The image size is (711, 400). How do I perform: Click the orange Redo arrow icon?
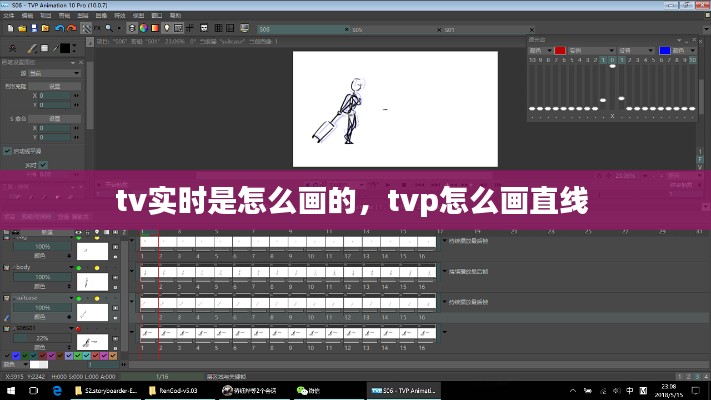pyautogui.click(x=69, y=28)
